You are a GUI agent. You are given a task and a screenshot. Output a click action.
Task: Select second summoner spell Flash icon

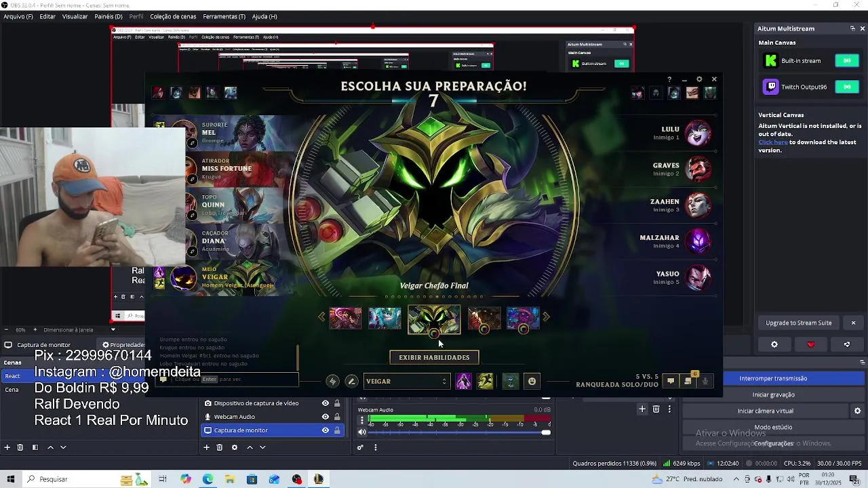point(485,382)
